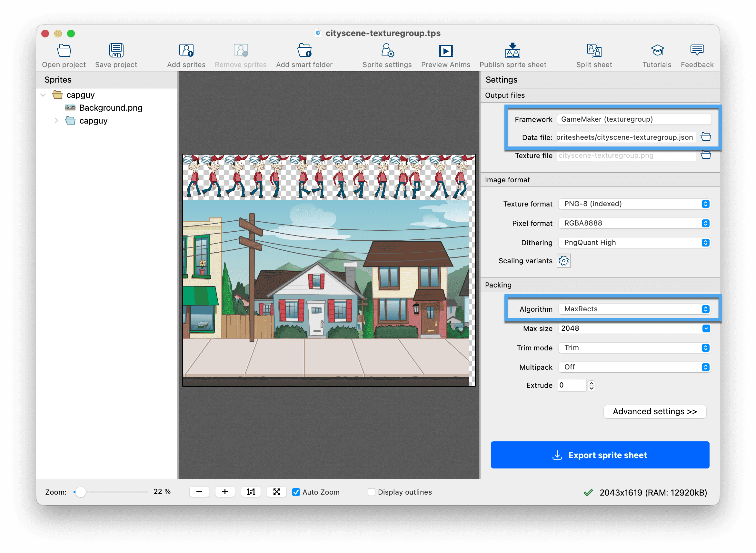The height and width of the screenshot is (553, 756).
Task: Open Pixel format dropdown
Action: tap(634, 223)
